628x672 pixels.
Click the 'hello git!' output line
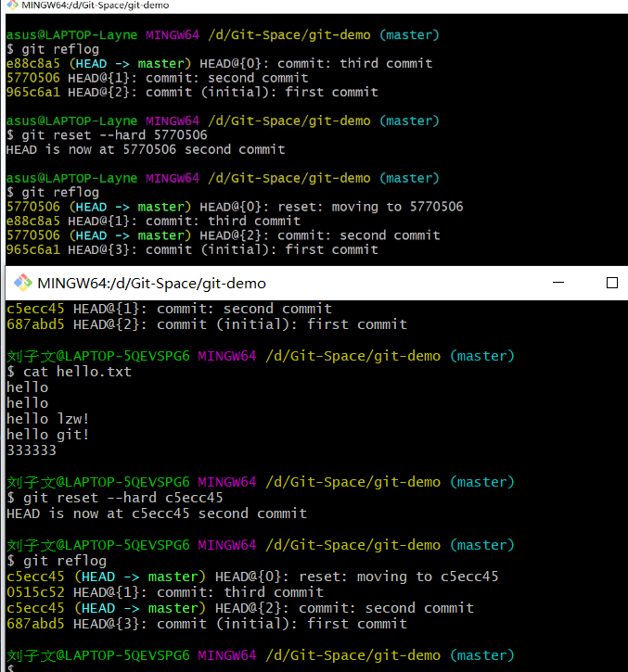(47, 435)
